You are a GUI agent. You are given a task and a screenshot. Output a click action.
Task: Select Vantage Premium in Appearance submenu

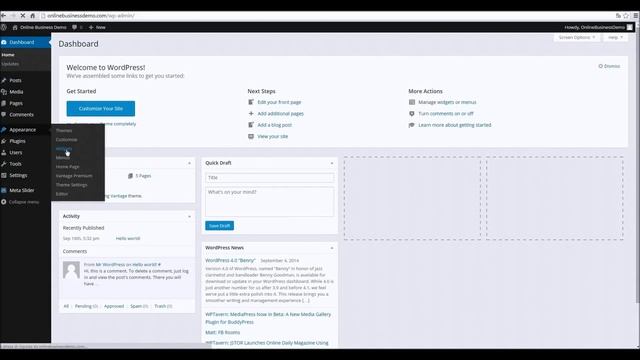point(74,176)
